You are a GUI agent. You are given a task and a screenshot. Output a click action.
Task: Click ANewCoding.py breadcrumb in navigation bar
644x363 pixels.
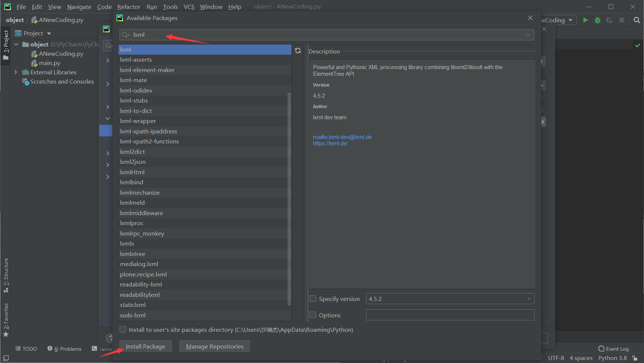[x=57, y=20]
